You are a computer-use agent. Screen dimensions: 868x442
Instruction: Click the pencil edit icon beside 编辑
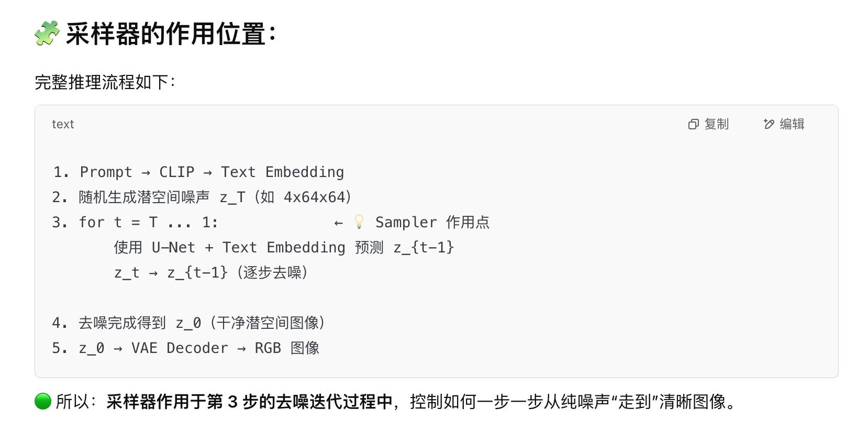click(769, 124)
